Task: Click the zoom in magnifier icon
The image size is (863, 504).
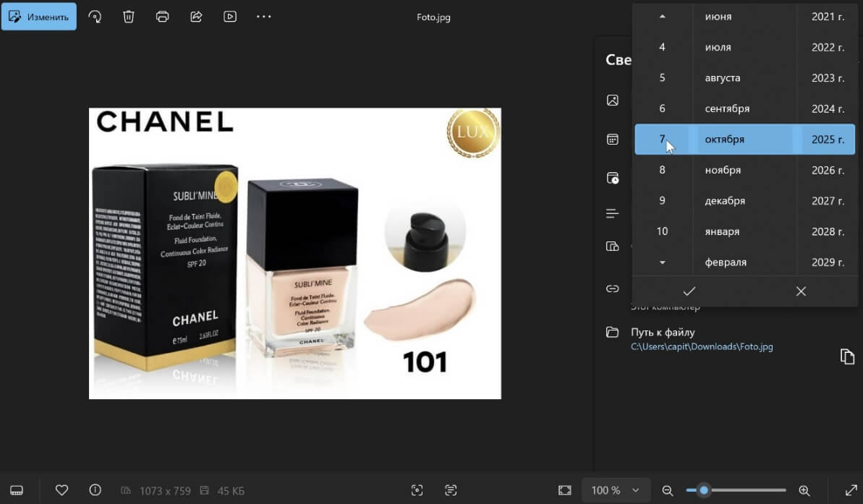Action: (804, 490)
